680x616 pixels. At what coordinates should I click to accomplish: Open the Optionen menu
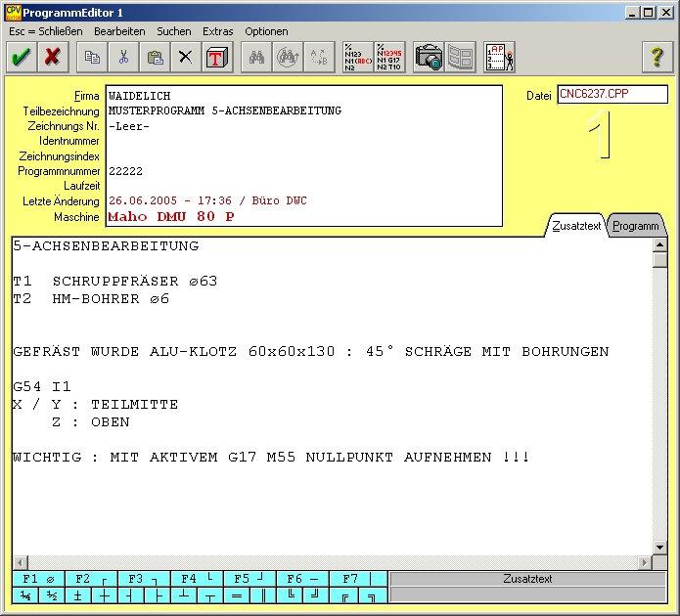coord(266,31)
